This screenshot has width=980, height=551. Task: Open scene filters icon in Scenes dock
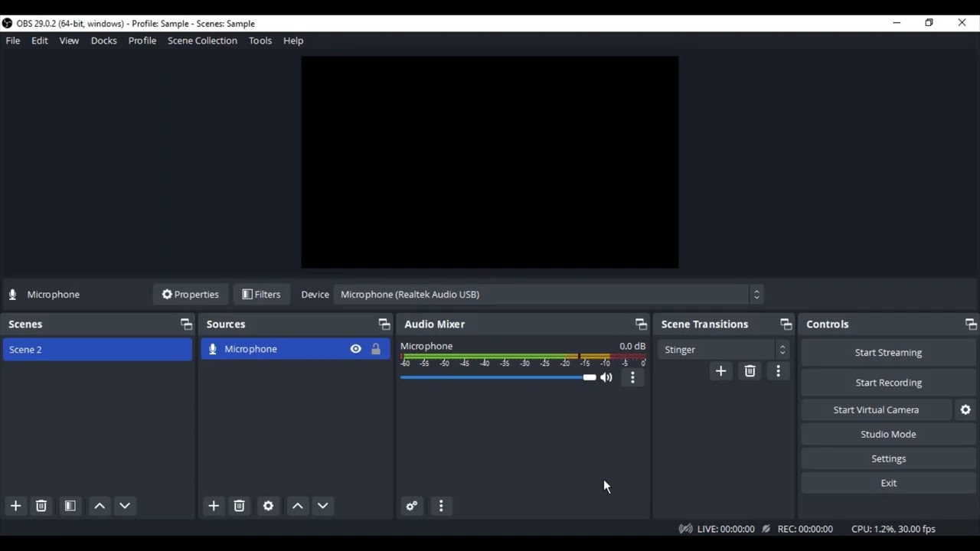(70, 506)
